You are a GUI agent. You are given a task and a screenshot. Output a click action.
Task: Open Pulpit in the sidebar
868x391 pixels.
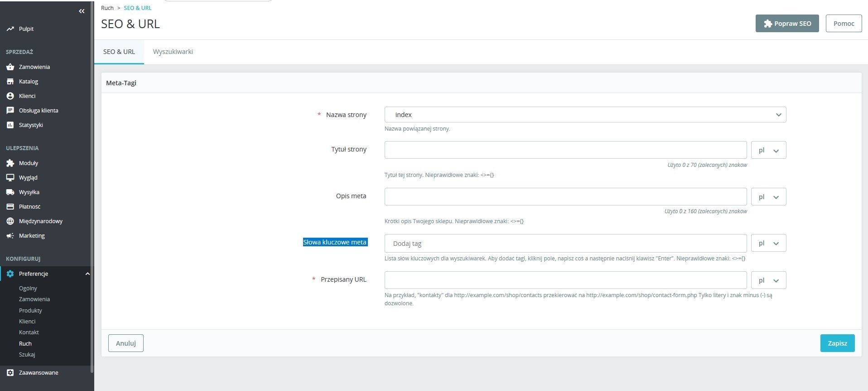pyautogui.click(x=26, y=29)
